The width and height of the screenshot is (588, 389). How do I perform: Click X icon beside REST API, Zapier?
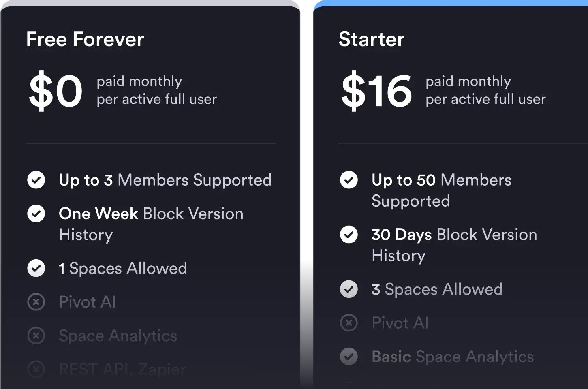(x=36, y=369)
